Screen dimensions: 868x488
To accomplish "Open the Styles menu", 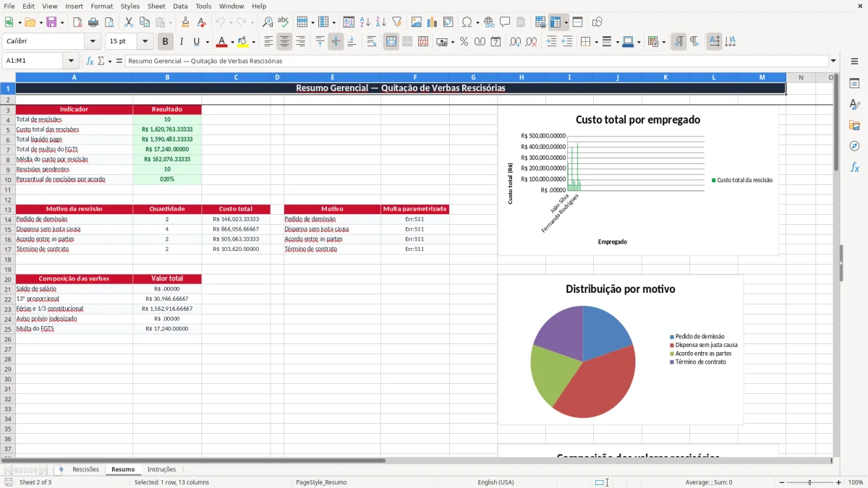I will tap(130, 6).
